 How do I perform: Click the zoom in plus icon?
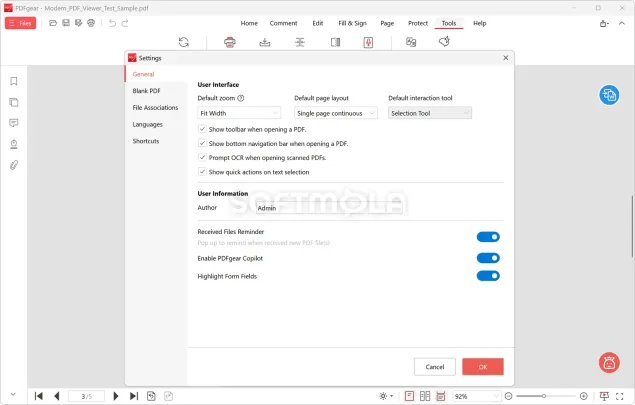pyautogui.click(x=584, y=396)
